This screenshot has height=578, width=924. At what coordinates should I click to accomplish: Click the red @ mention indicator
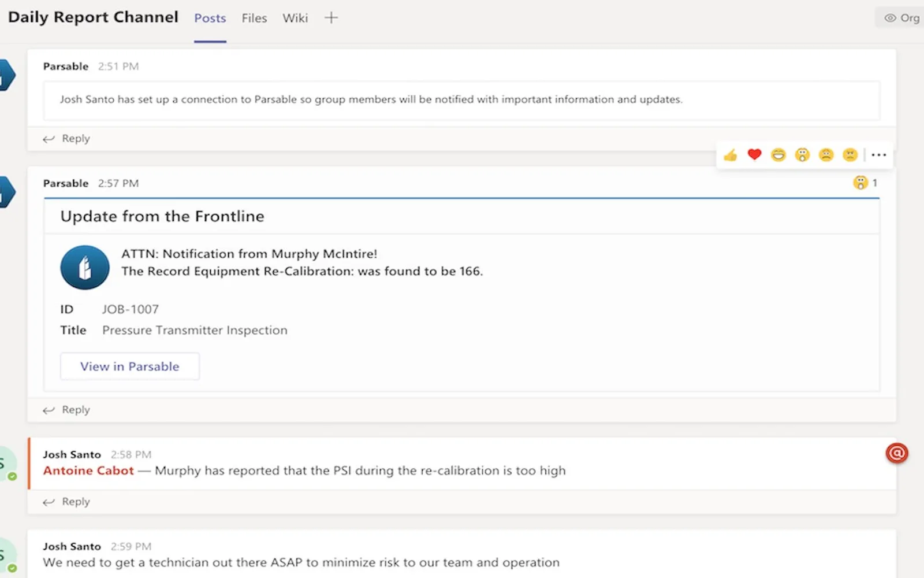(x=897, y=453)
